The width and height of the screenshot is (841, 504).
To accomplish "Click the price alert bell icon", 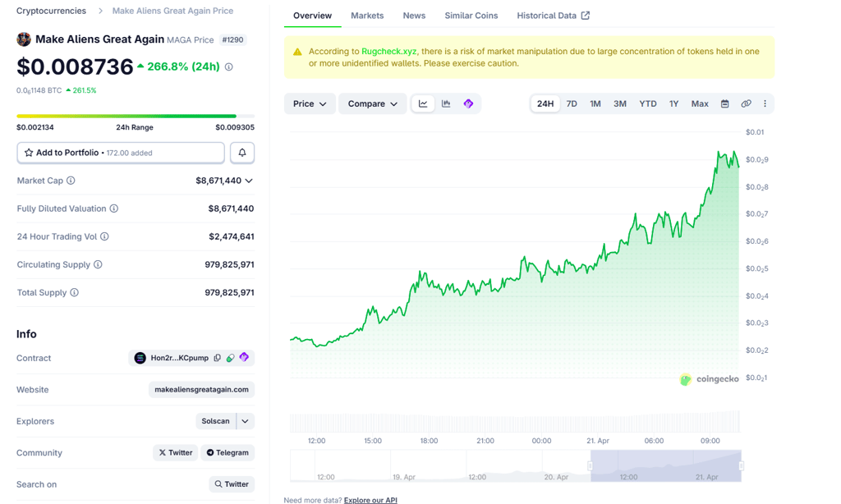I will 242,153.
